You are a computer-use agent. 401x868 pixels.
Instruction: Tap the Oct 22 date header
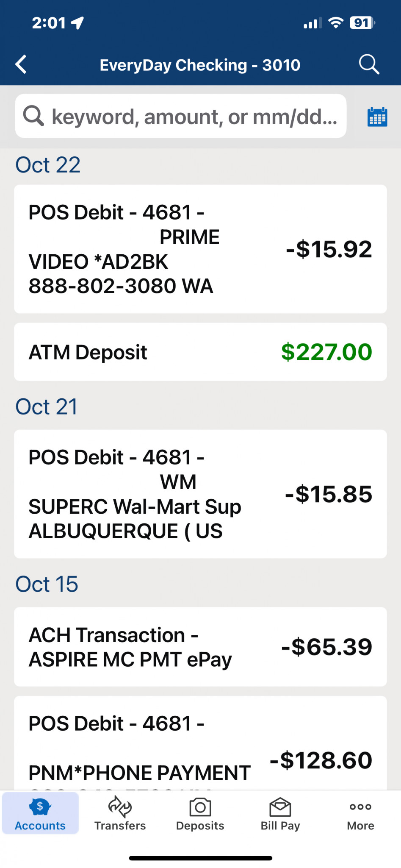click(48, 165)
